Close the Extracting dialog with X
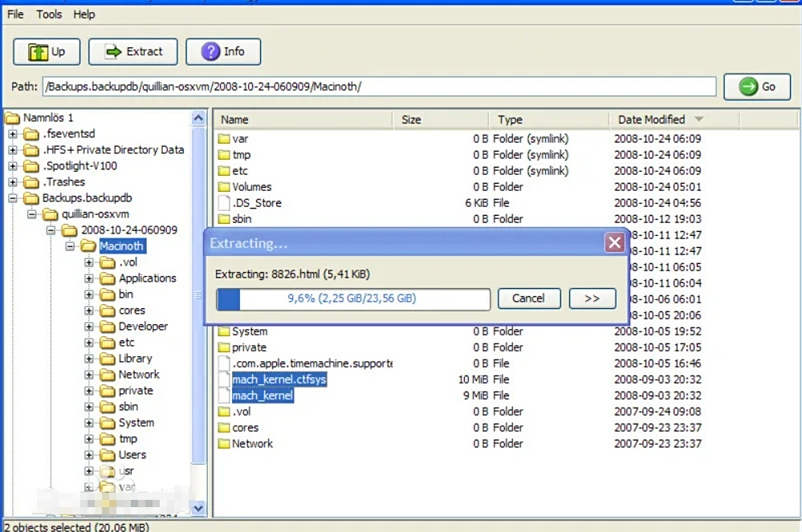This screenshot has height=532, width=802. pos(614,242)
